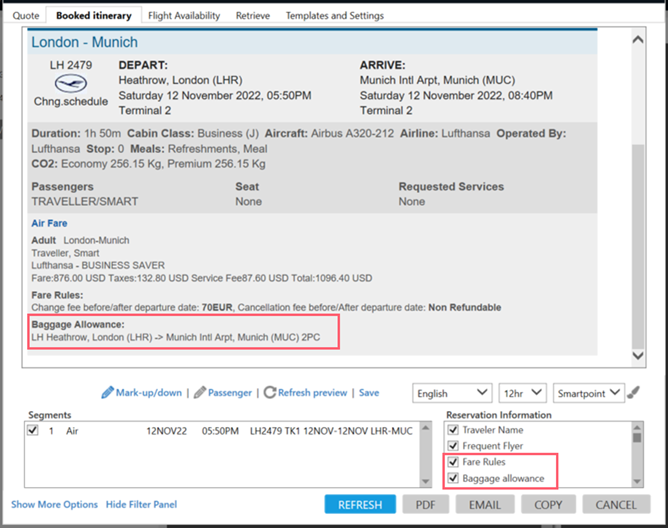Uncheck the Baggage allowance option
Screen dimensions: 668x528
pos(453,478)
